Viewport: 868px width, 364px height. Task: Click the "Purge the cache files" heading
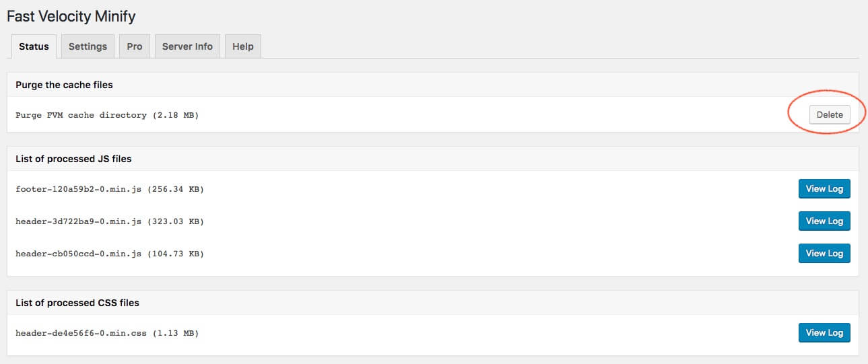(64, 85)
